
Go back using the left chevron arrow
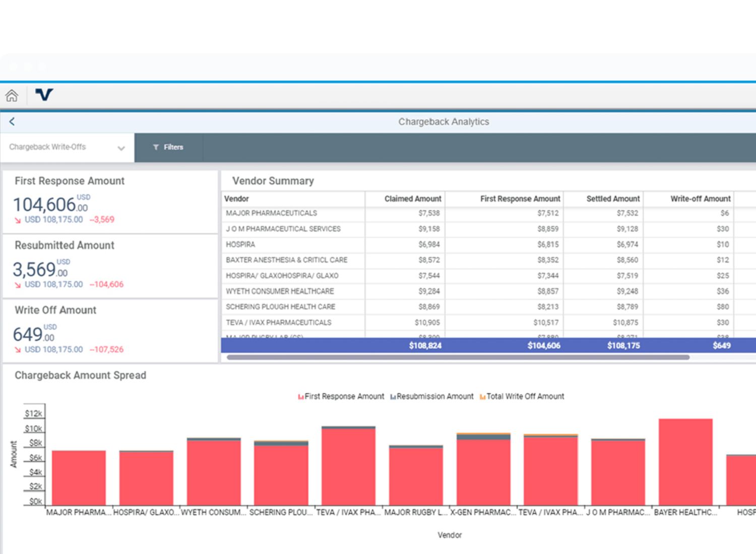12,121
